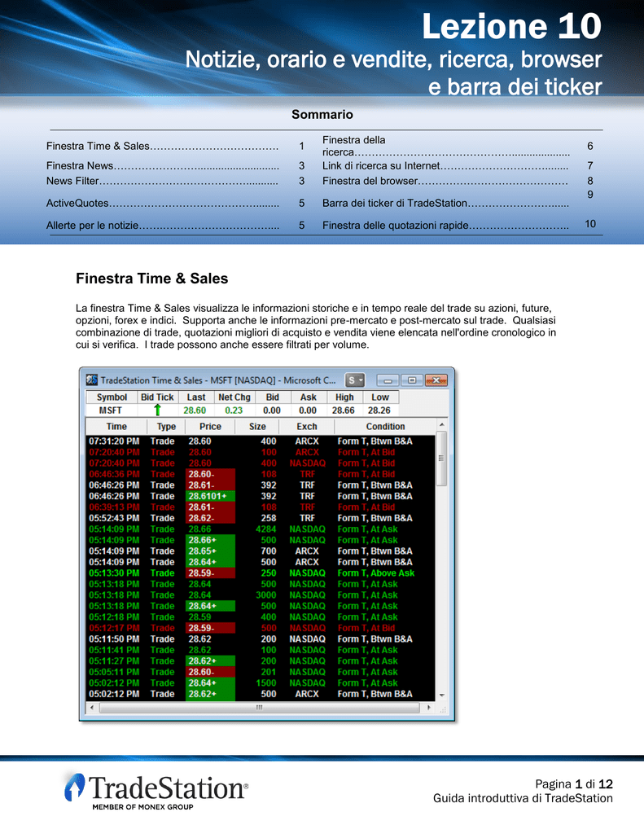The image size is (644, 834).
Task: Click the Bid Tick column header
Action: tap(157, 397)
